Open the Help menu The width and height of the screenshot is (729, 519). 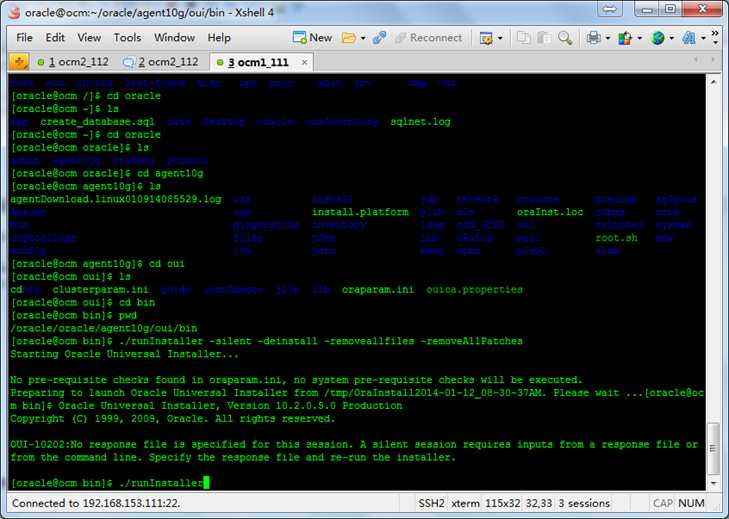(x=219, y=38)
